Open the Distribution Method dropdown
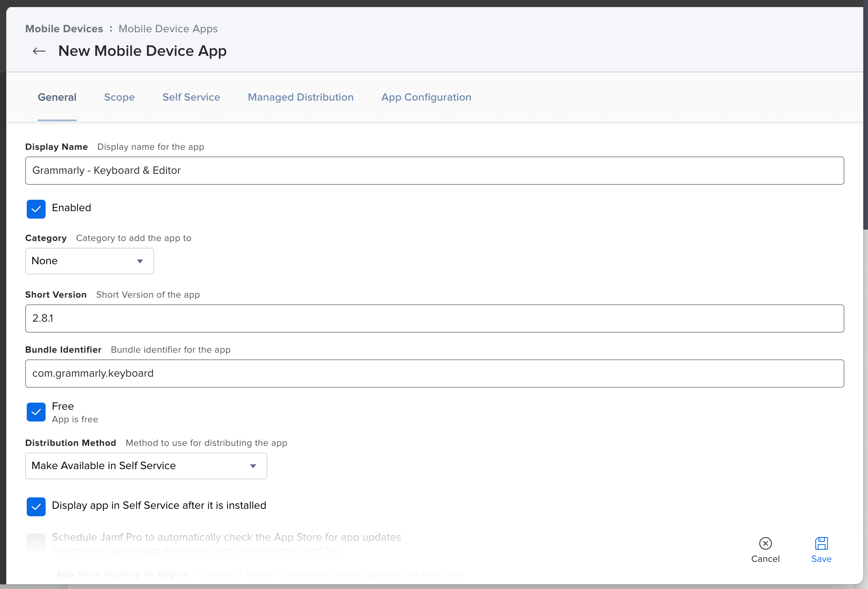 (x=146, y=466)
